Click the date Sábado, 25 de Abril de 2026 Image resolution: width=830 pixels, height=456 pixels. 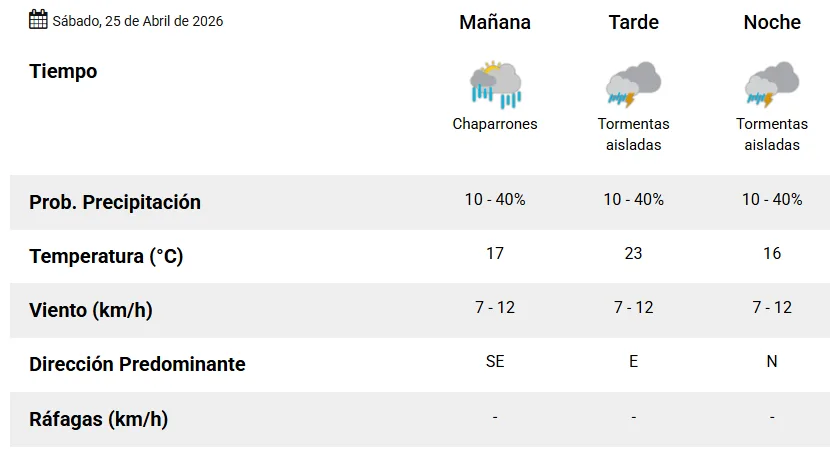[x=138, y=21]
